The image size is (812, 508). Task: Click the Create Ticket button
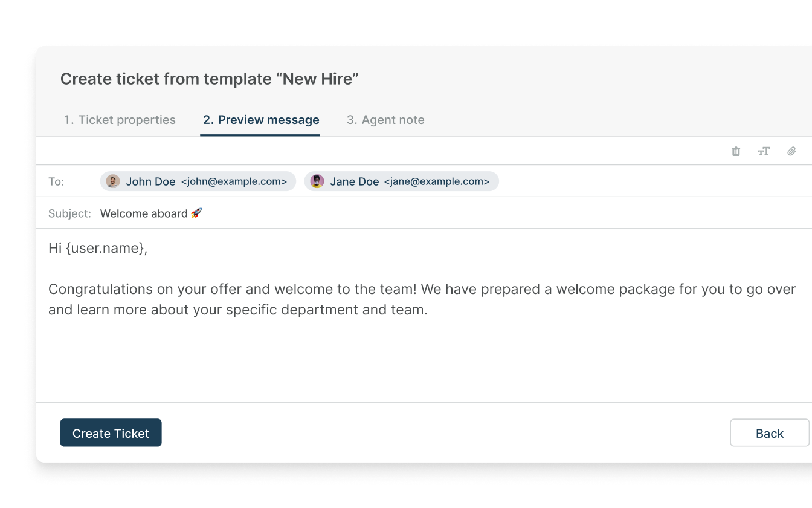tap(111, 433)
